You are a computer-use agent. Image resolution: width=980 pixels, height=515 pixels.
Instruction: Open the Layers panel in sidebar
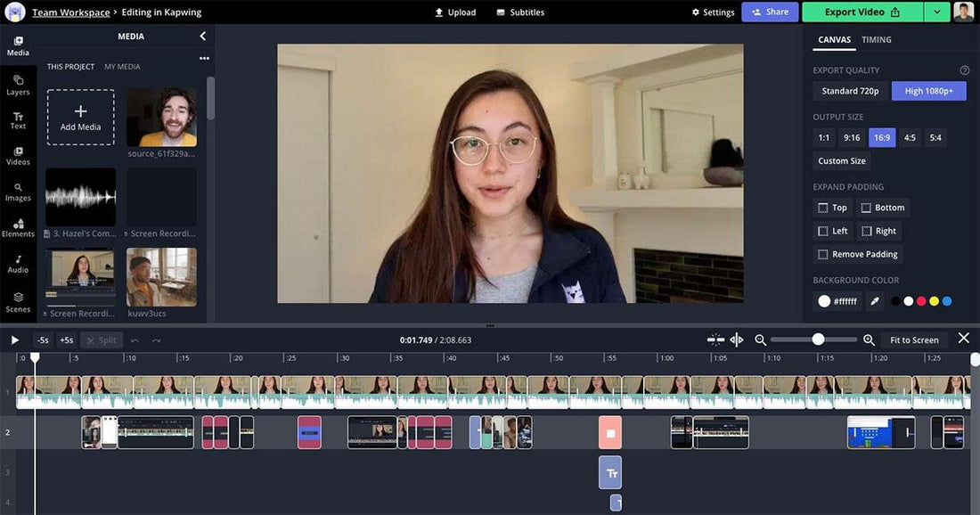[18, 85]
